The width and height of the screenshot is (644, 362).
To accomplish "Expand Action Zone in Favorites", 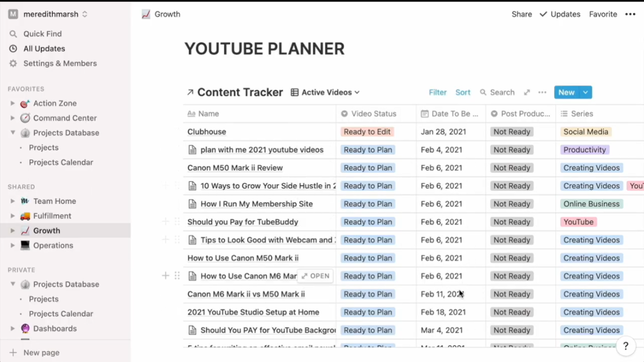I will coord(13,103).
